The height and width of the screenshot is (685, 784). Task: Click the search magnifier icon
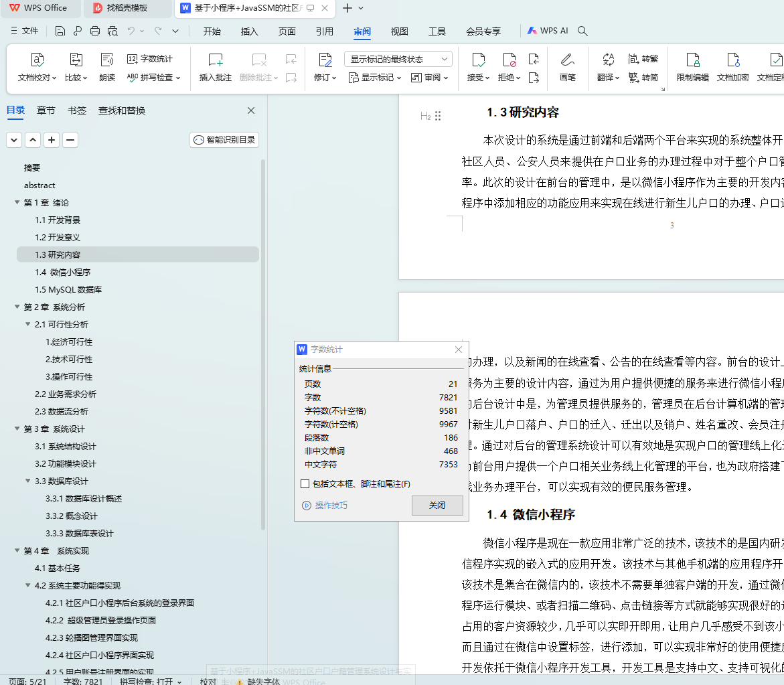(x=582, y=31)
